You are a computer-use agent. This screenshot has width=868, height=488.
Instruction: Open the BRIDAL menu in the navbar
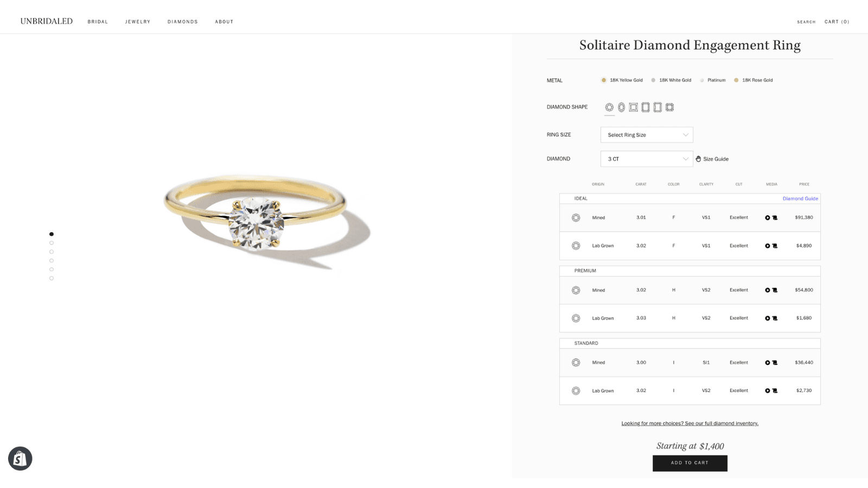(x=98, y=22)
